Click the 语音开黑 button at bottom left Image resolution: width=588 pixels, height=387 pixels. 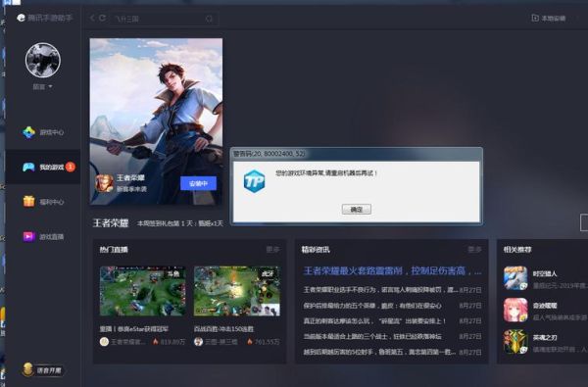pos(43,370)
